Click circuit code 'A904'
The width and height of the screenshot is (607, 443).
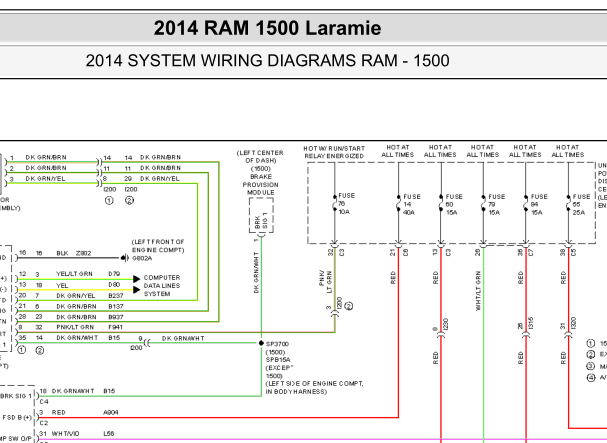click(x=111, y=413)
